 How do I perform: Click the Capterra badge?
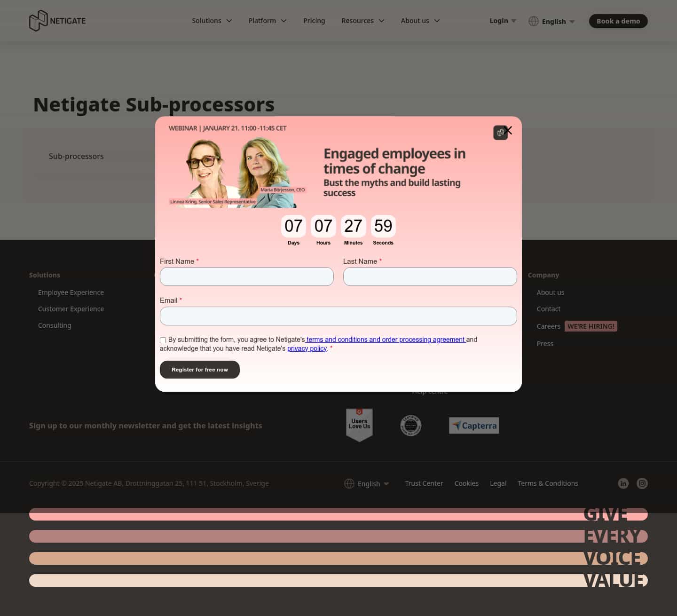[x=473, y=425]
